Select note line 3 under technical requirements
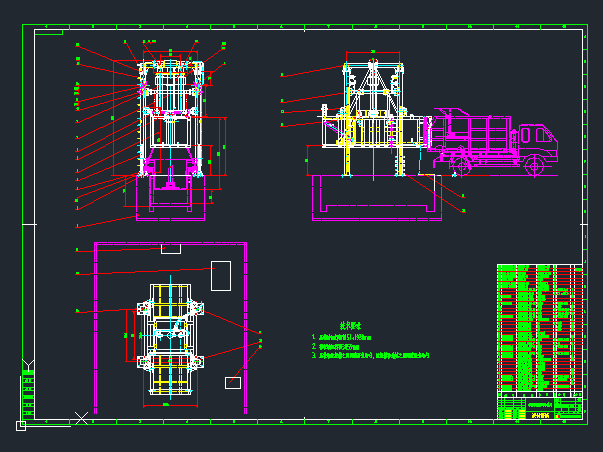Viewport: 603px width, 452px height. tap(370, 355)
